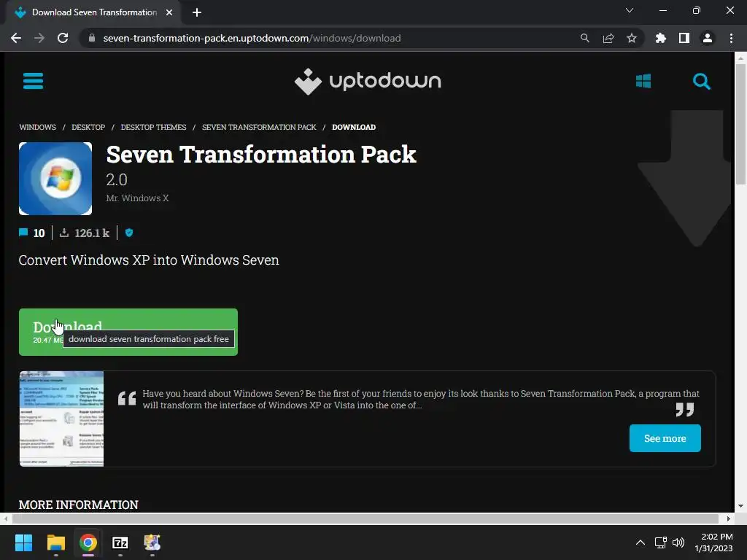Click the DOWNLOAD breadcrumb
This screenshot has height=560, width=747.
[354, 127]
